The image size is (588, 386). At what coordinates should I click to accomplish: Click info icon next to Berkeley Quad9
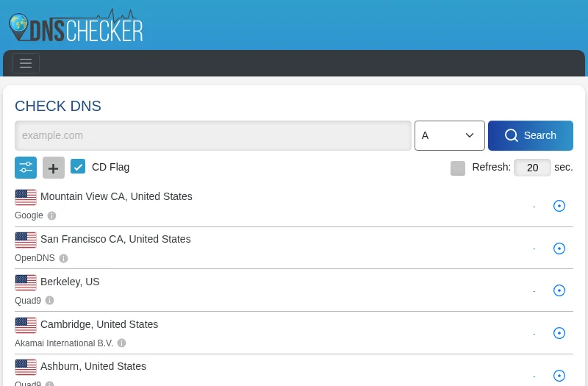[49, 301]
